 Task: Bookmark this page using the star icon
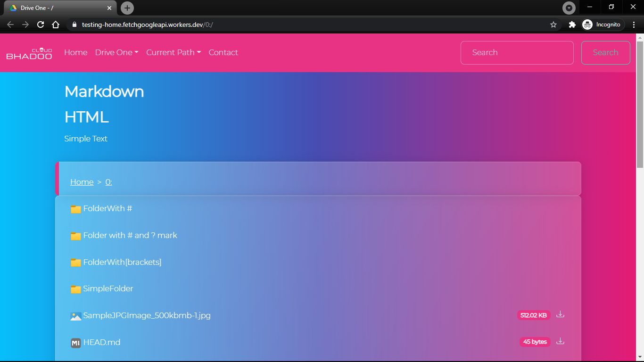553,25
